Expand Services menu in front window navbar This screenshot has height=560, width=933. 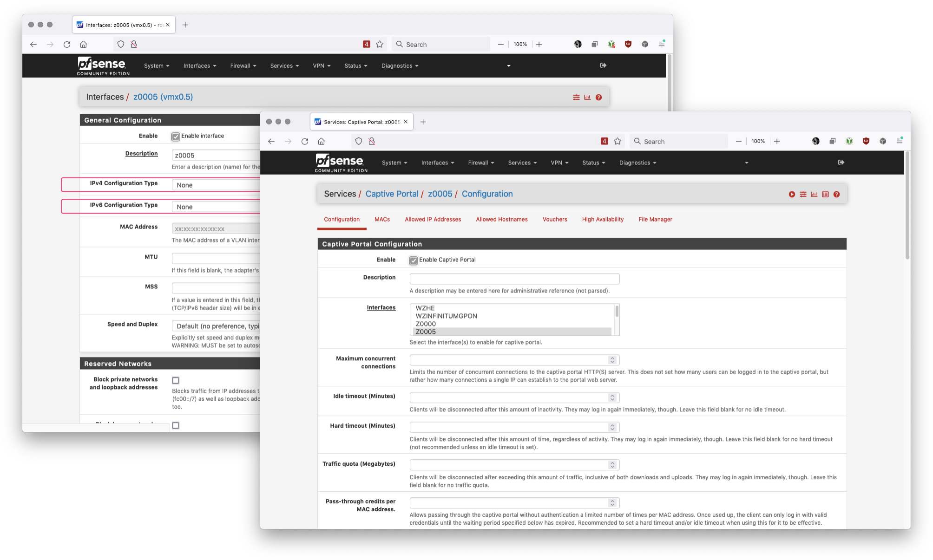522,163
